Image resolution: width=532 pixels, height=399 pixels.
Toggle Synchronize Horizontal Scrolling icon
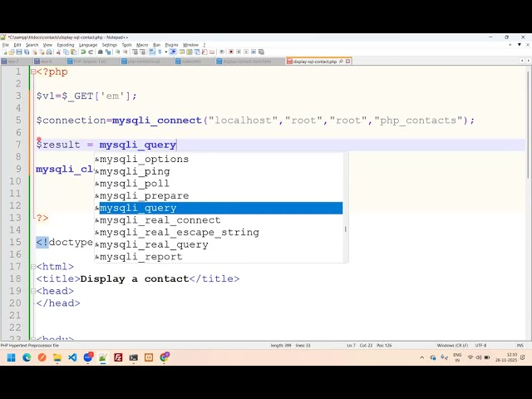coord(142,52)
